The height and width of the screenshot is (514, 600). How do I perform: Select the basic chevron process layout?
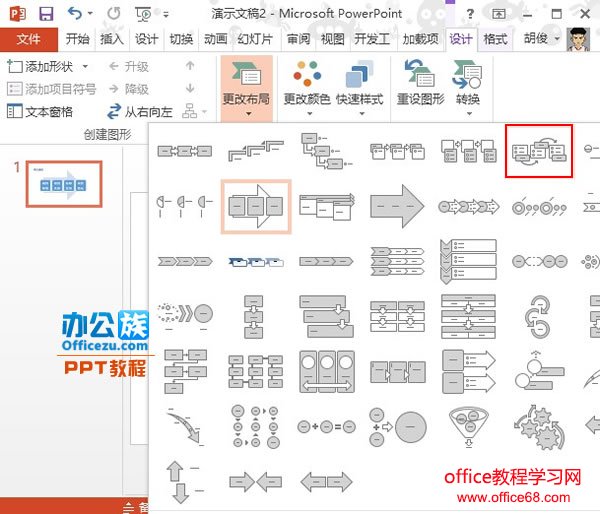pyautogui.click(x=184, y=261)
